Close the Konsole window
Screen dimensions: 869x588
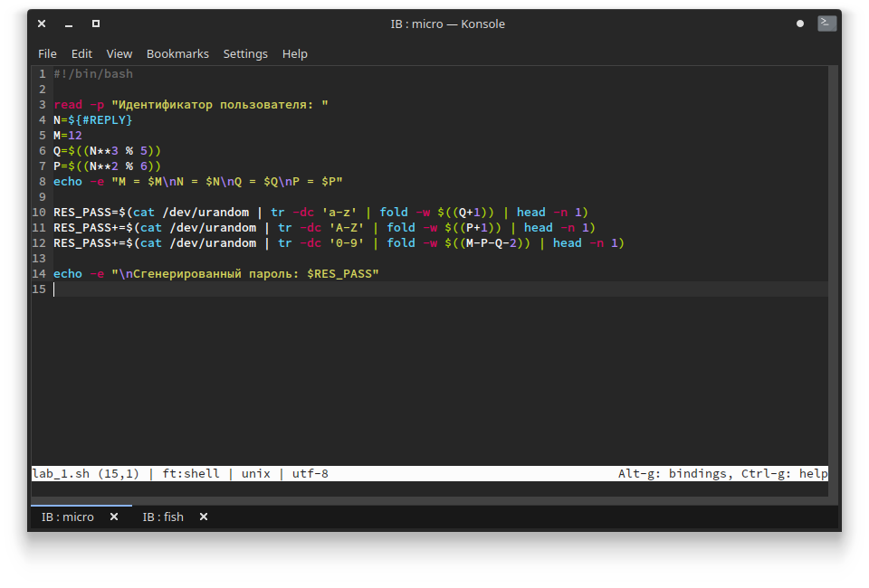point(43,24)
